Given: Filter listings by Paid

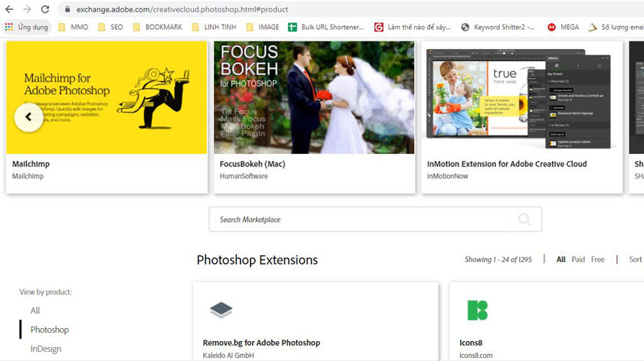Looking at the screenshot, I should [x=578, y=259].
